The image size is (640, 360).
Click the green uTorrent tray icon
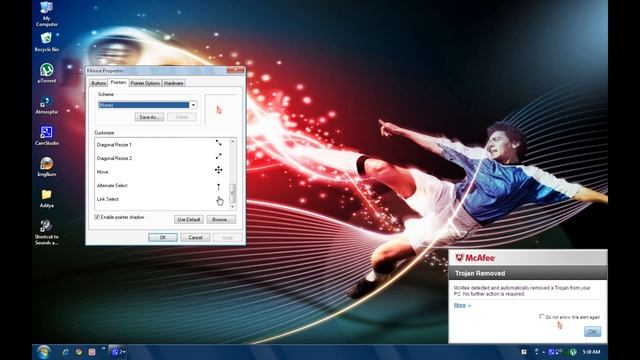click(x=573, y=352)
